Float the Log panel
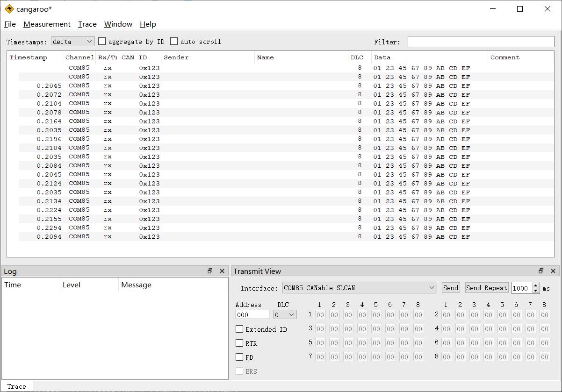 point(210,271)
